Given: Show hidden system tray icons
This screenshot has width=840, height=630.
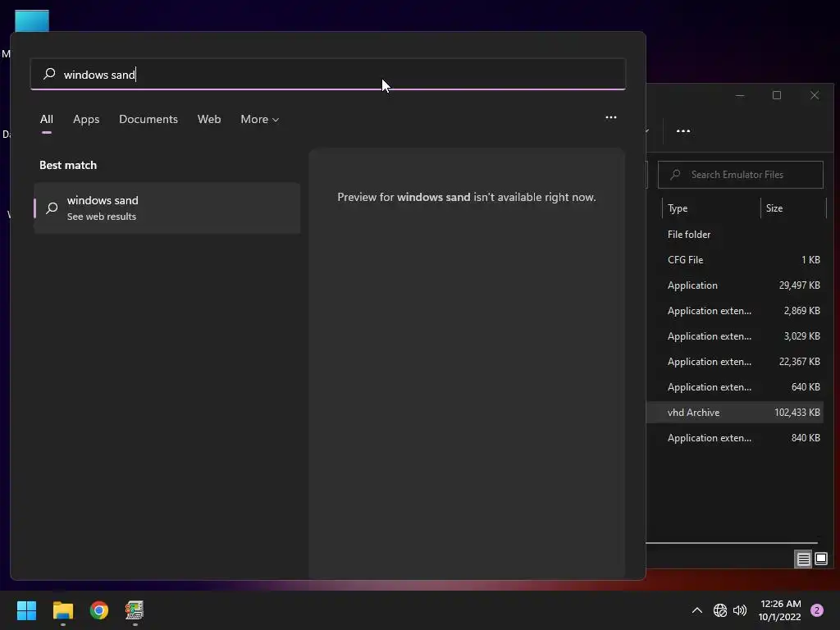Looking at the screenshot, I should click(x=697, y=610).
